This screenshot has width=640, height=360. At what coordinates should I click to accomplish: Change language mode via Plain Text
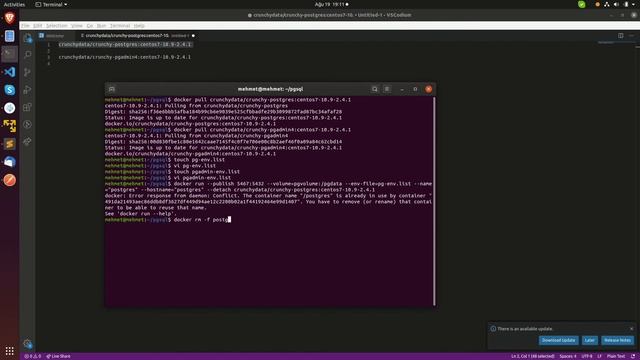616,356
